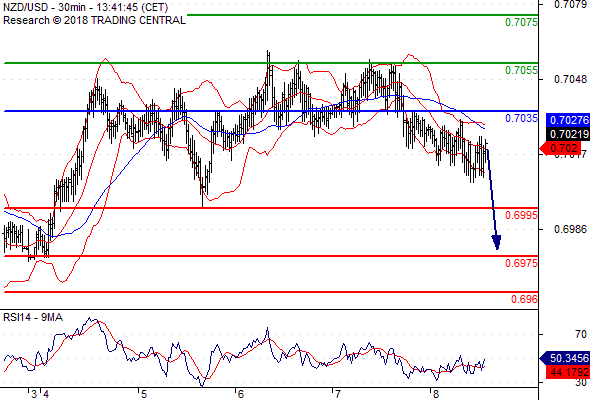590x400 pixels.
Task: Click the Research 2018 TRADING CENTRAL text
Action: tap(94, 20)
